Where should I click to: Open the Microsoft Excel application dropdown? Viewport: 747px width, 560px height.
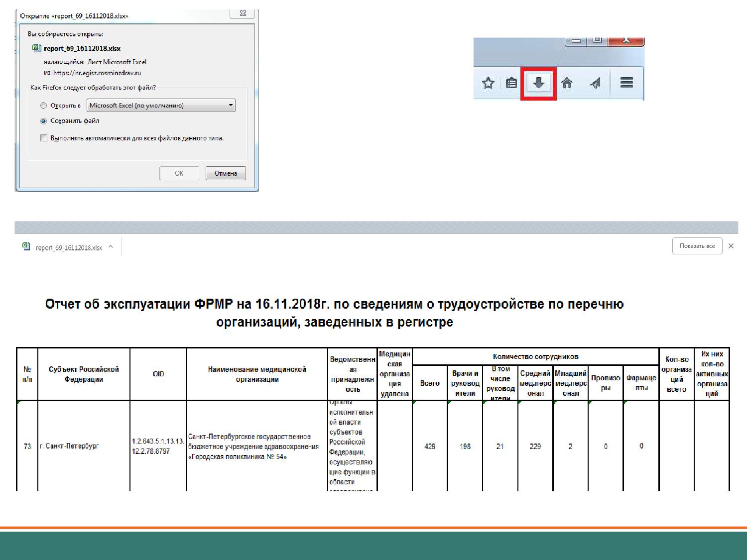(x=161, y=106)
